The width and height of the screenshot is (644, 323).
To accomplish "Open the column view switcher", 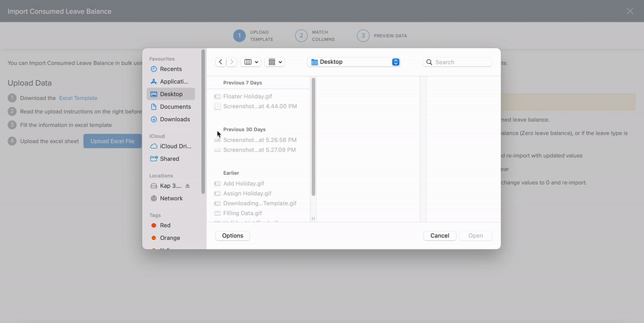I will point(251,62).
